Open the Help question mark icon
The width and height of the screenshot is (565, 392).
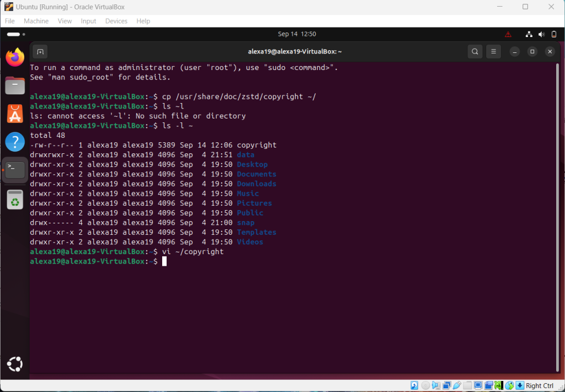(x=15, y=142)
